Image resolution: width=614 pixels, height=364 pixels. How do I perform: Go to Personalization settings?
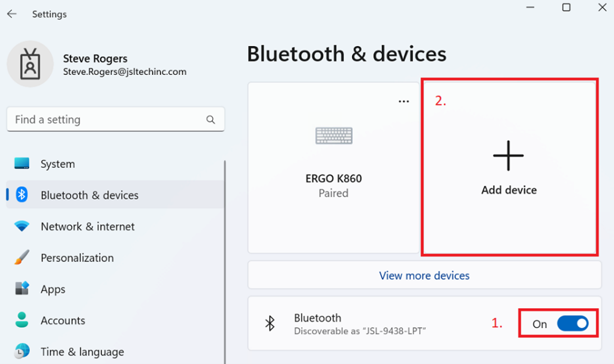77,258
